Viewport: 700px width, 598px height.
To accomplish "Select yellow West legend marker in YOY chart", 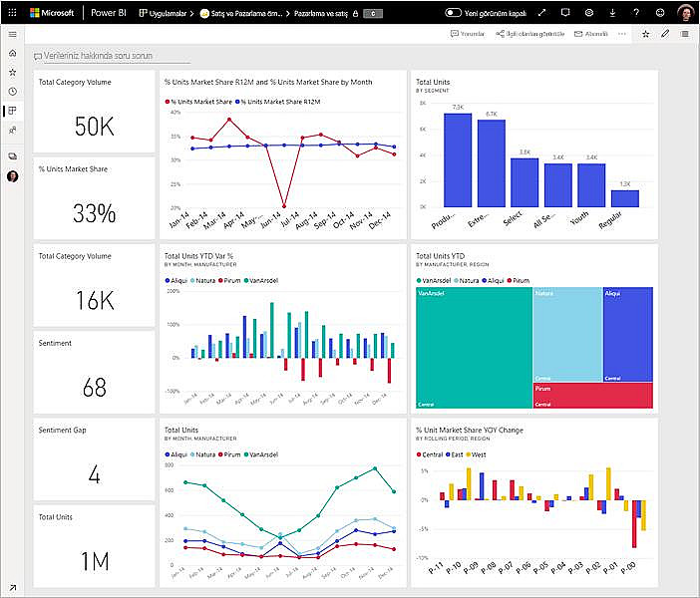I will point(469,454).
